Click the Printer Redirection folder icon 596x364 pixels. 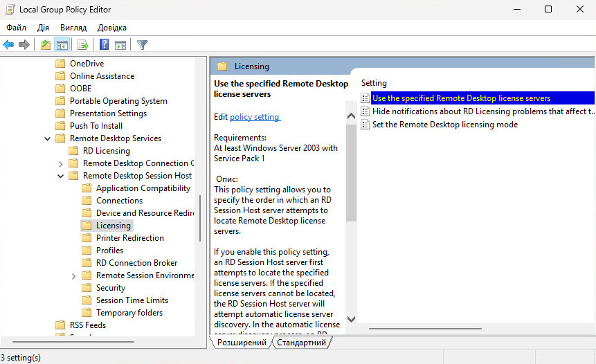click(x=87, y=238)
